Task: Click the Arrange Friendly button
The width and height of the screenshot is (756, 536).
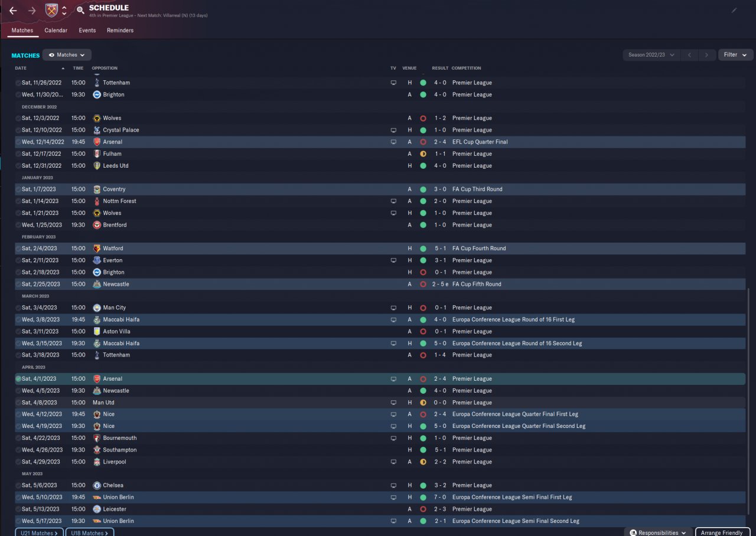Action: pyautogui.click(x=722, y=532)
